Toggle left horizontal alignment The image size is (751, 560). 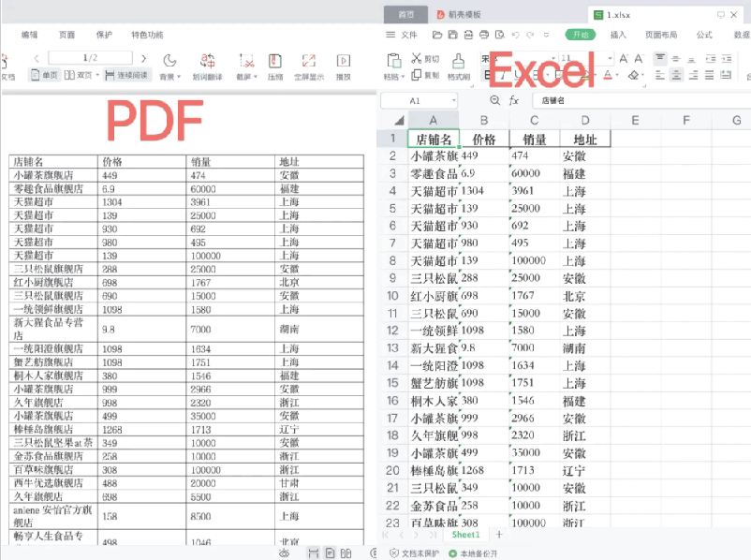coord(660,75)
